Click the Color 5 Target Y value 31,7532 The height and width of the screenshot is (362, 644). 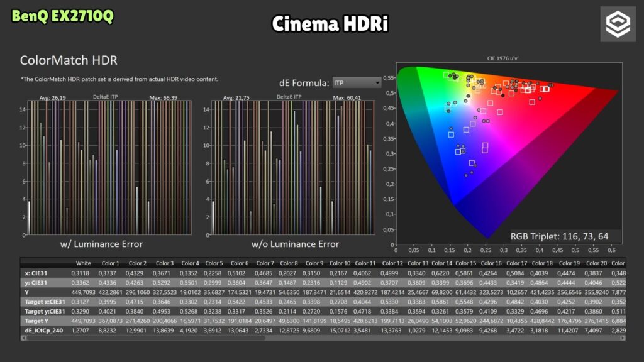click(x=214, y=321)
